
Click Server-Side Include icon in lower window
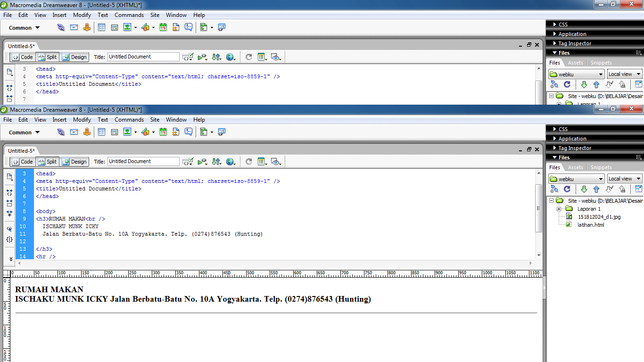pos(176,132)
